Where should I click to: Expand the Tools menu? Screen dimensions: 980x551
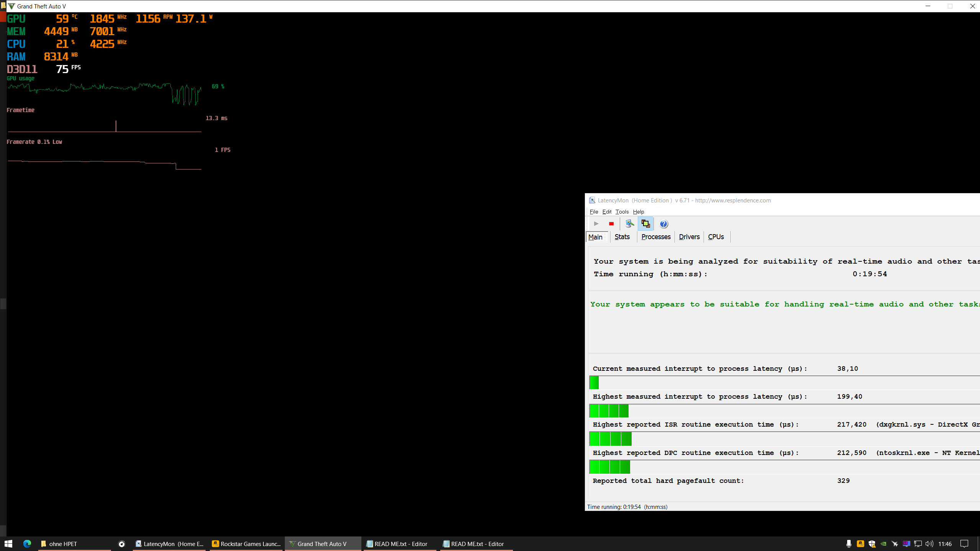point(622,212)
